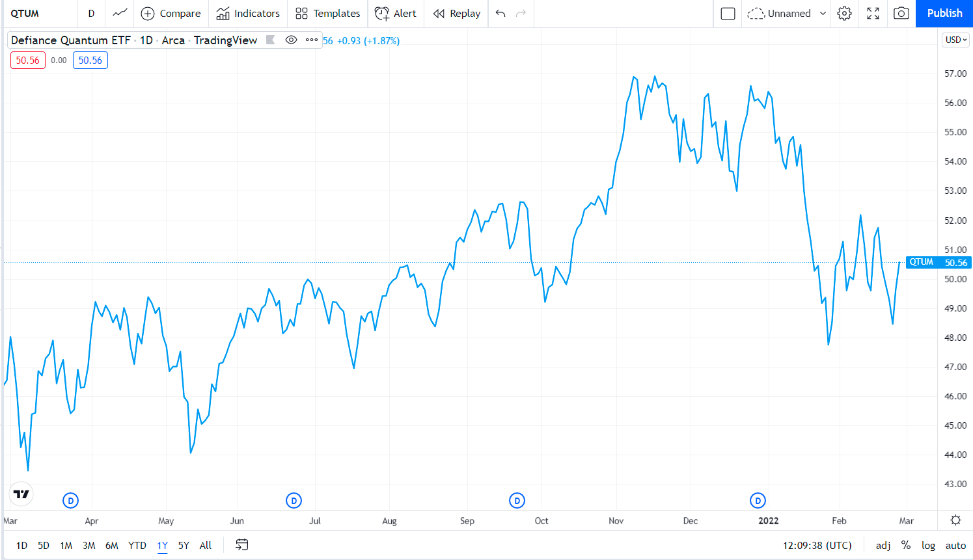Viewport: 973px width, 560px height.
Task: Click the red 50.56 sell price
Action: pos(28,60)
